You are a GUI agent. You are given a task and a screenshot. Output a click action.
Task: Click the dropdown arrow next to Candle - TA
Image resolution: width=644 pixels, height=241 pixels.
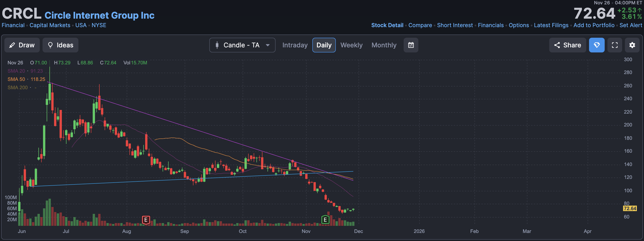(x=267, y=45)
